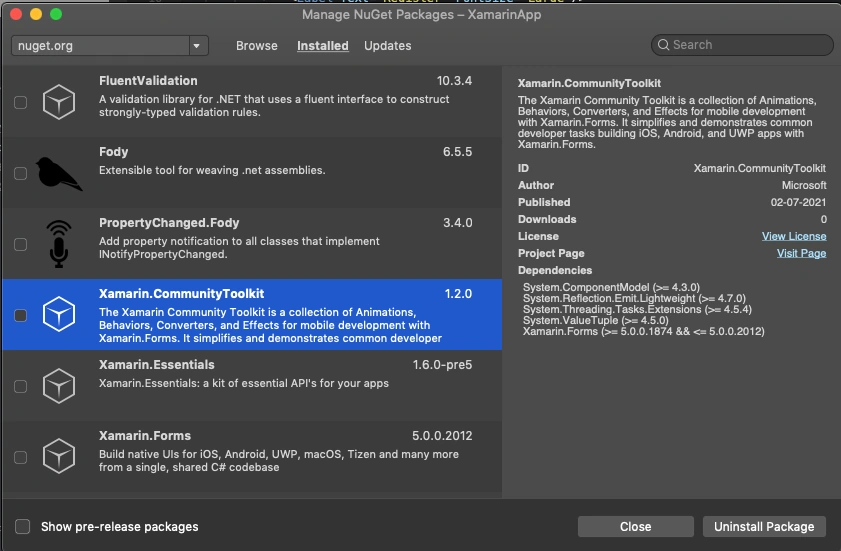Tick the Xamarin.CommunityToolkit checkbox
This screenshot has height=551, width=841.
(x=20, y=315)
